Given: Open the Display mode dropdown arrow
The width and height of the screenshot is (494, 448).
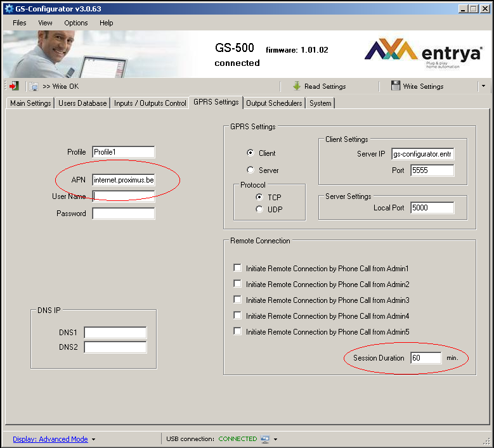Looking at the screenshot, I should coord(94,439).
